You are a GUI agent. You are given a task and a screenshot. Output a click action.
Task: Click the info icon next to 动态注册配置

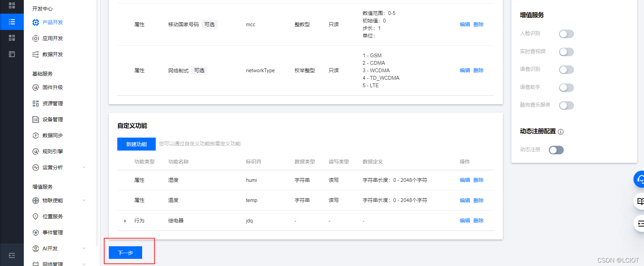(561, 132)
